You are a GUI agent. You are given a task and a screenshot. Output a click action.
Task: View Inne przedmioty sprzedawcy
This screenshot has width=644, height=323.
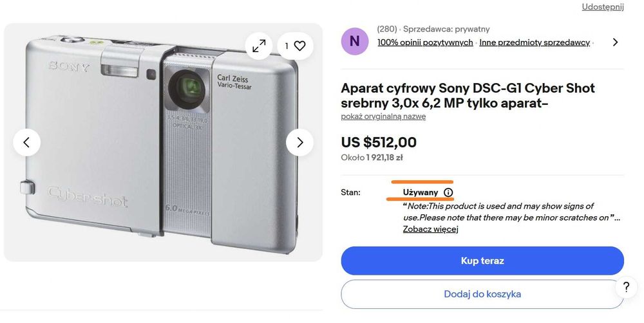(535, 42)
